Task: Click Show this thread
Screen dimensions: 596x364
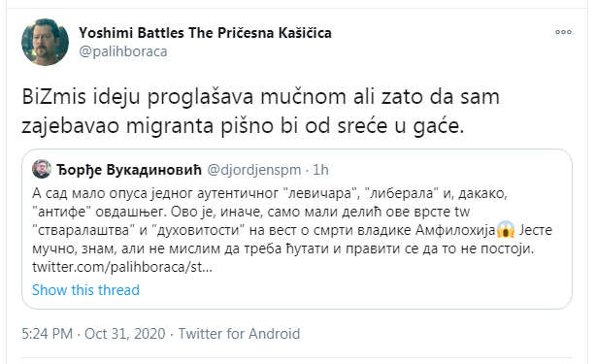Action: (85, 290)
